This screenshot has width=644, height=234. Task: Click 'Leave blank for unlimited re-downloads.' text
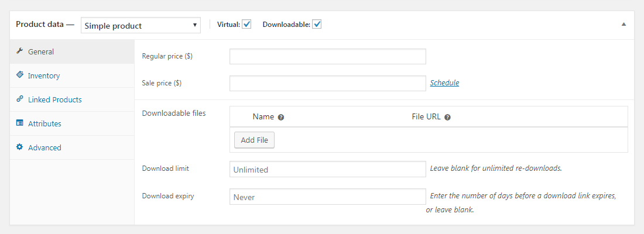[x=496, y=168]
